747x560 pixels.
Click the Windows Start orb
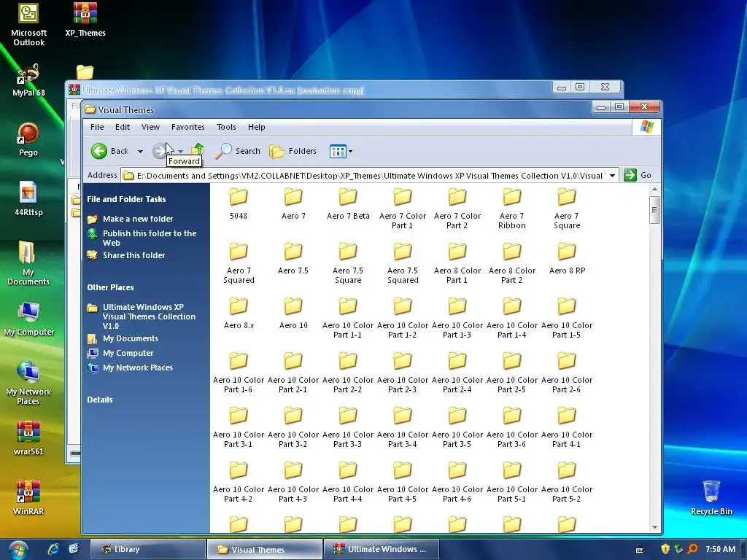tap(18, 550)
